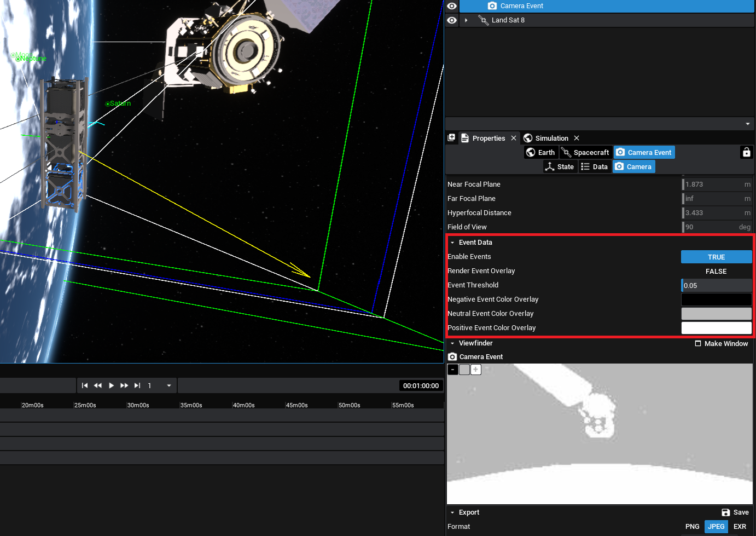The width and height of the screenshot is (756, 536).
Task: Click the rewind playback icon
Action: coord(98,385)
